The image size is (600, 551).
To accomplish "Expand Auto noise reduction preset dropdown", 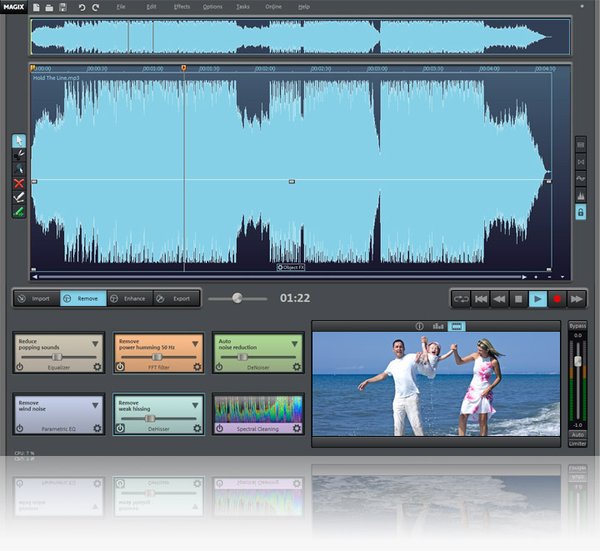I will (x=295, y=344).
